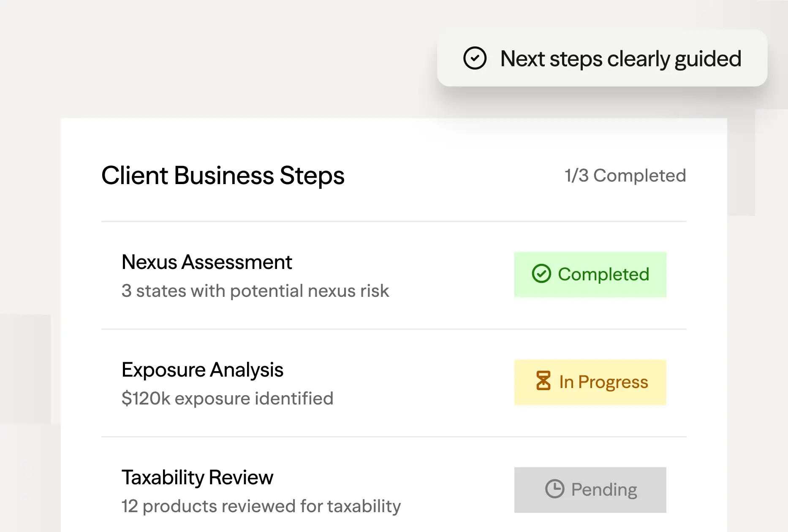Select the Pending status label text
Viewport: 788px width, 532px height.
[x=604, y=490]
